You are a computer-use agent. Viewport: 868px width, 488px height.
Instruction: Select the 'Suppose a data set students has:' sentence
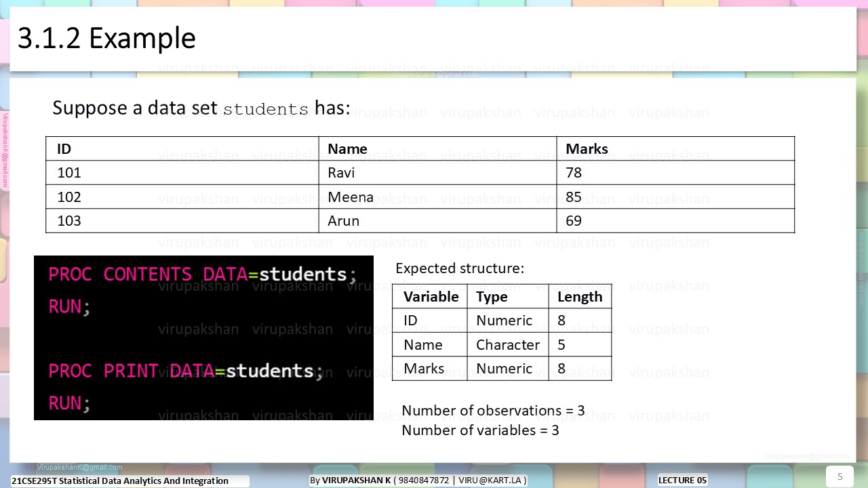coord(201,108)
